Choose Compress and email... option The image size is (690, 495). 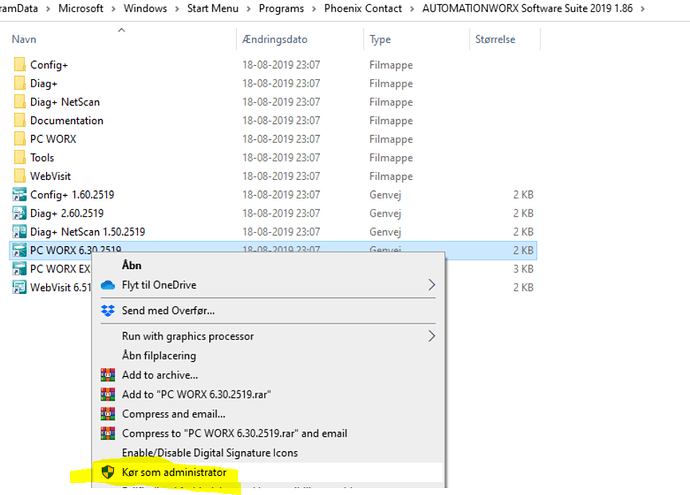click(173, 414)
